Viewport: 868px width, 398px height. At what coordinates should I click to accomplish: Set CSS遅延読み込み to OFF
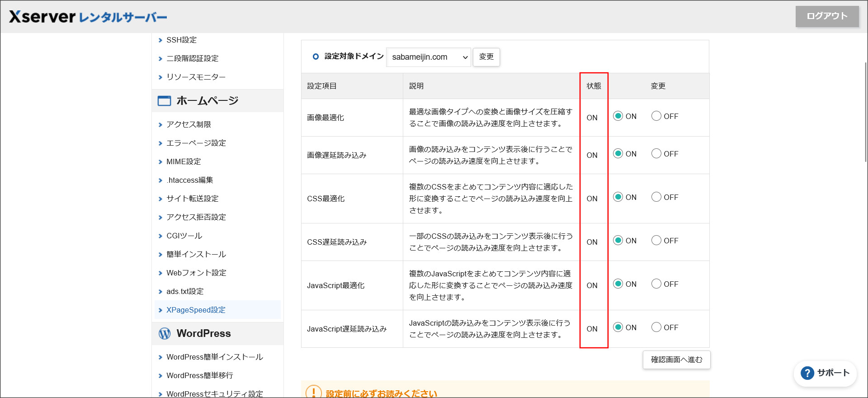click(656, 241)
